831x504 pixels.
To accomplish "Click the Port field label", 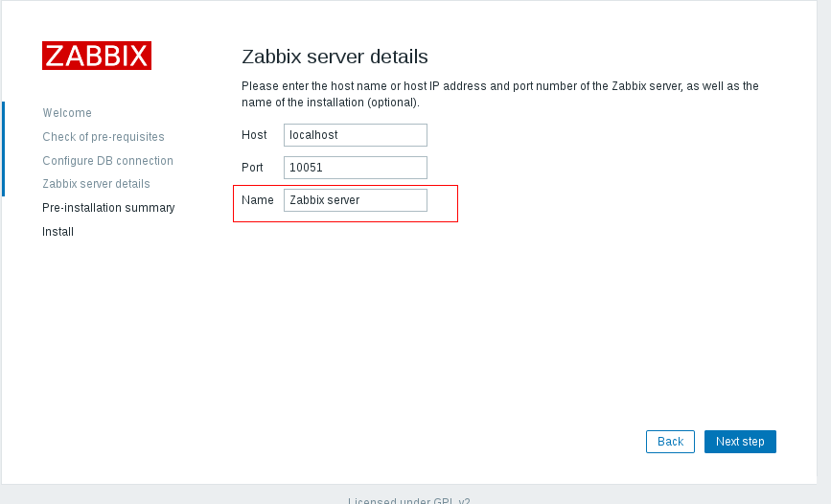I will click(252, 168).
